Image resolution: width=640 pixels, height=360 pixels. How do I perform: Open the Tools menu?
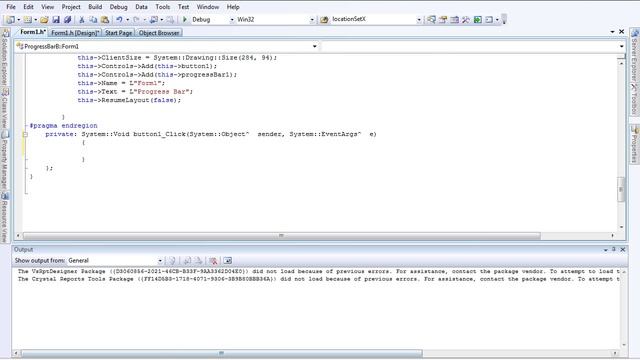click(x=162, y=7)
